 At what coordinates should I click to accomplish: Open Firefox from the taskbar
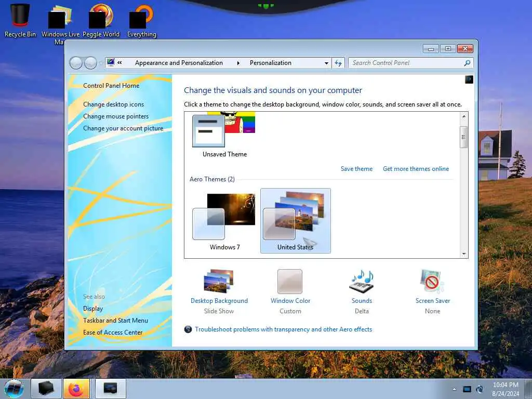[x=76, y=389]
